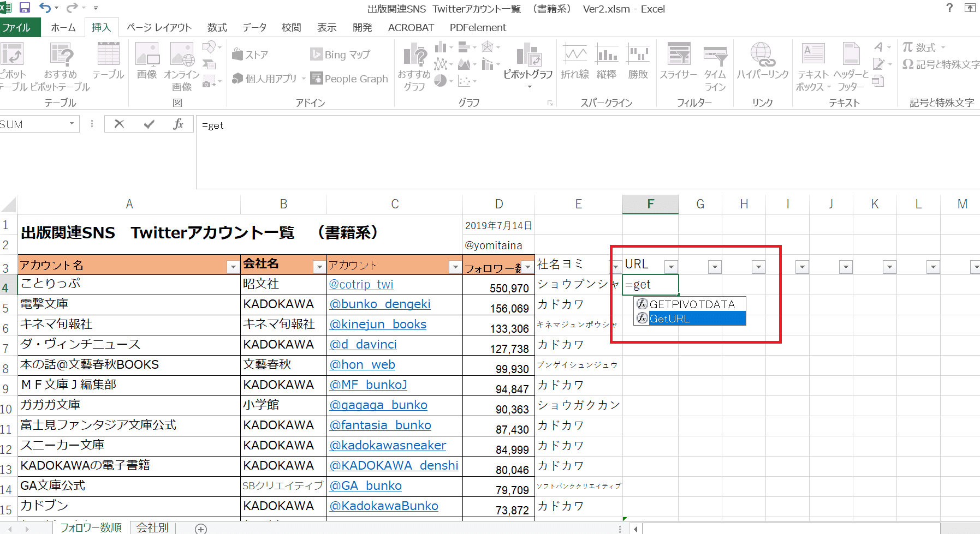Confirm formula entry with the check mark

[149, 124]
